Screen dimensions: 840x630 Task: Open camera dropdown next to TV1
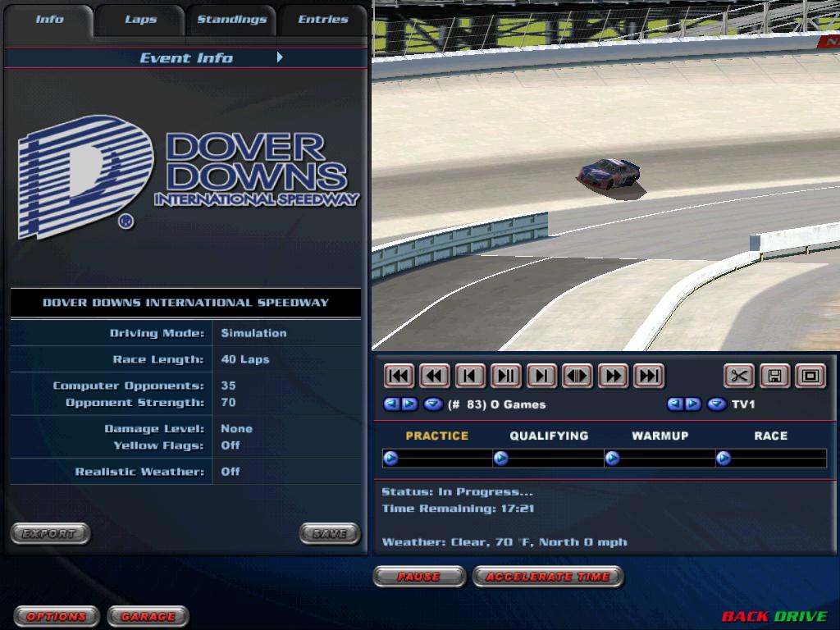click(717, 404)
